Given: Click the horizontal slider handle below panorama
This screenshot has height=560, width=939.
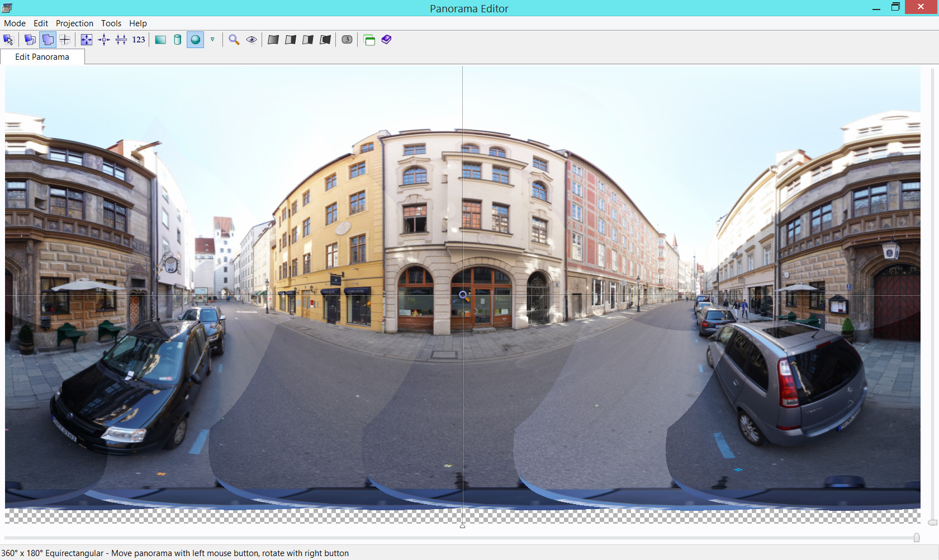Looking at the screenshot, I should click(x=917, y=538).
